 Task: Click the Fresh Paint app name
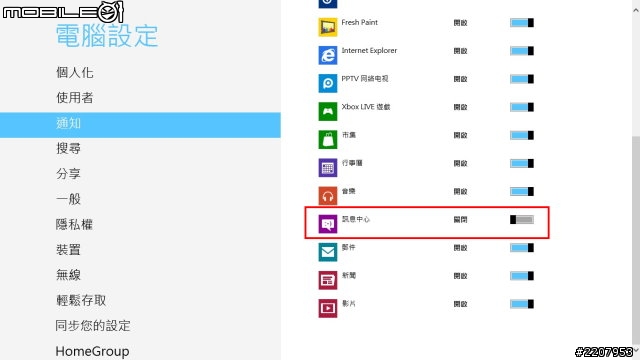360,22
